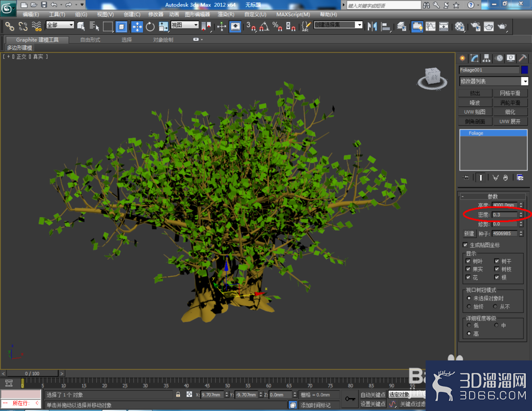Click Bind to Space Warp tool
Screen dimensions: 532x411
point(36,26)
